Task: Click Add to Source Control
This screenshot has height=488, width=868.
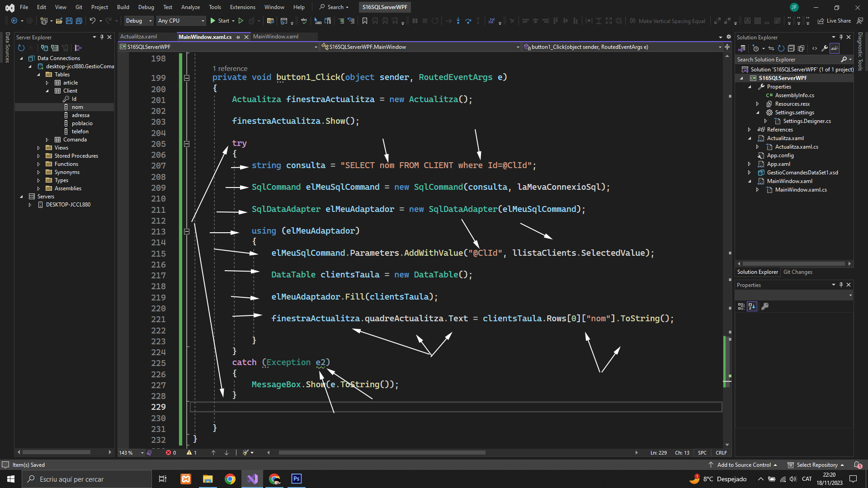Action: pyautogui.click(x=744, y=465)
